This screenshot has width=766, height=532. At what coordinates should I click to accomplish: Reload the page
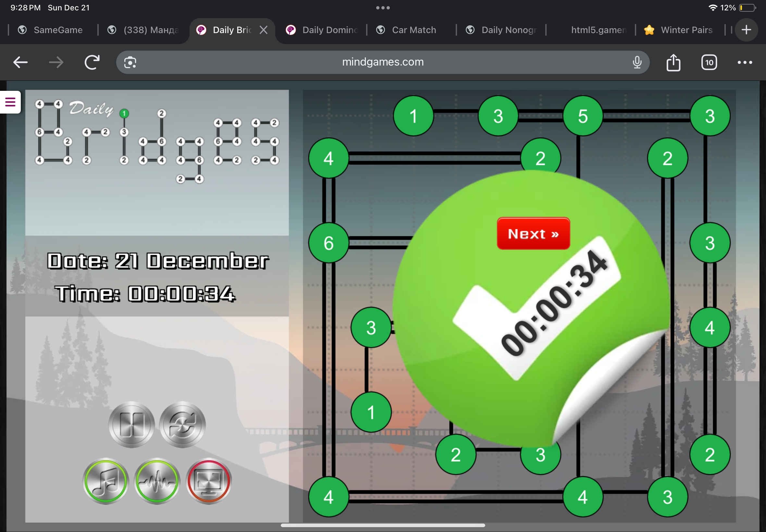(x=92, y=62)
